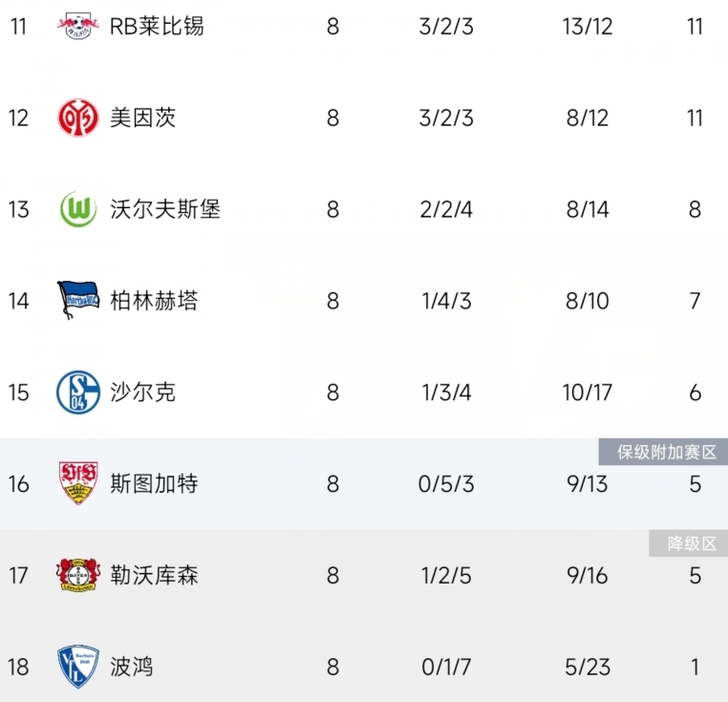Screen dimensions: 728x702
Task: Open the Schalke 04 club crest
Action: click(78, 392)
